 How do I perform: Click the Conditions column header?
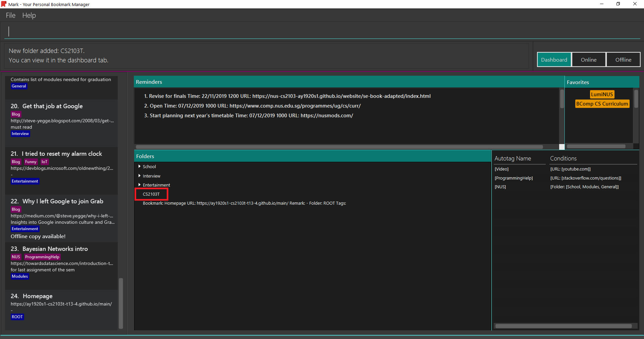click(x=563, y=158)
